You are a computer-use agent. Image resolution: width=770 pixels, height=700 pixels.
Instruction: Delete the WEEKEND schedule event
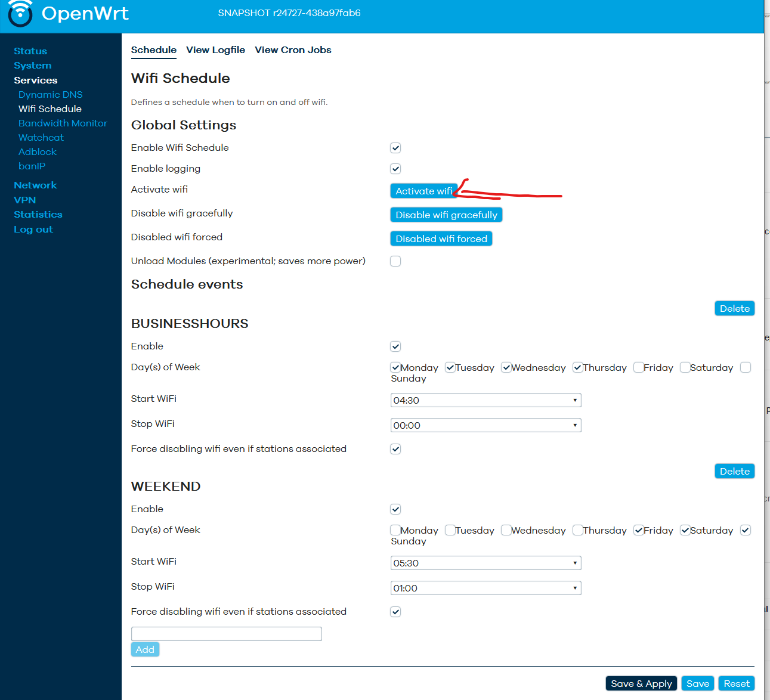tap(735, 471)
